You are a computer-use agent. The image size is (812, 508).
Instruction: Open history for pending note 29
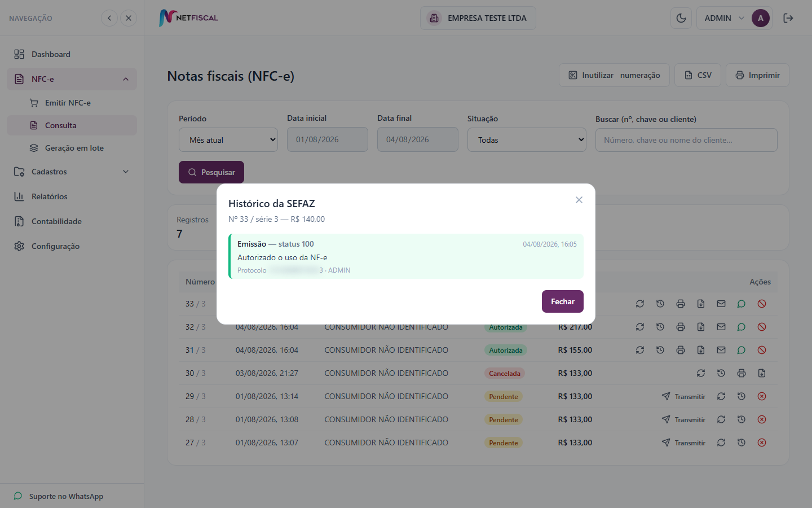pos(742,396)
